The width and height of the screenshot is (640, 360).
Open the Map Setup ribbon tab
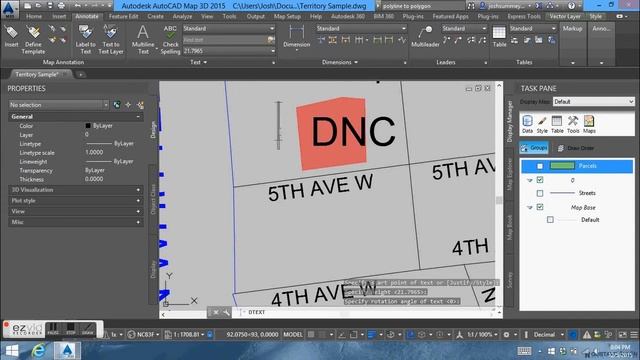[x=287, y=17]
